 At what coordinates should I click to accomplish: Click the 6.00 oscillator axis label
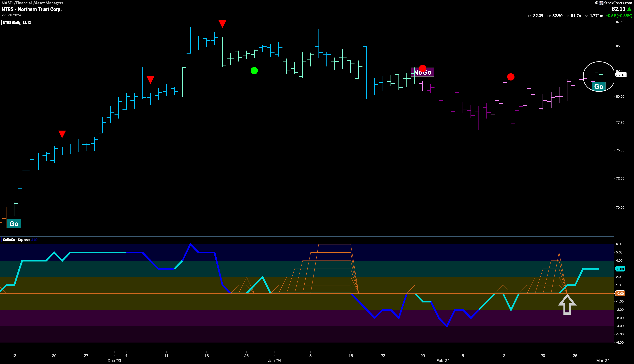(x=619, y=244)
